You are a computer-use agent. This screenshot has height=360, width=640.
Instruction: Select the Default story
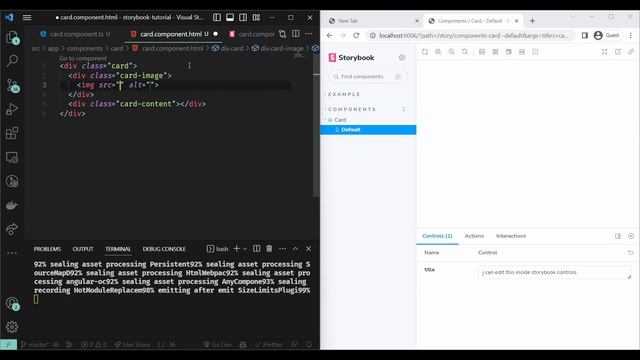(368, 130)
